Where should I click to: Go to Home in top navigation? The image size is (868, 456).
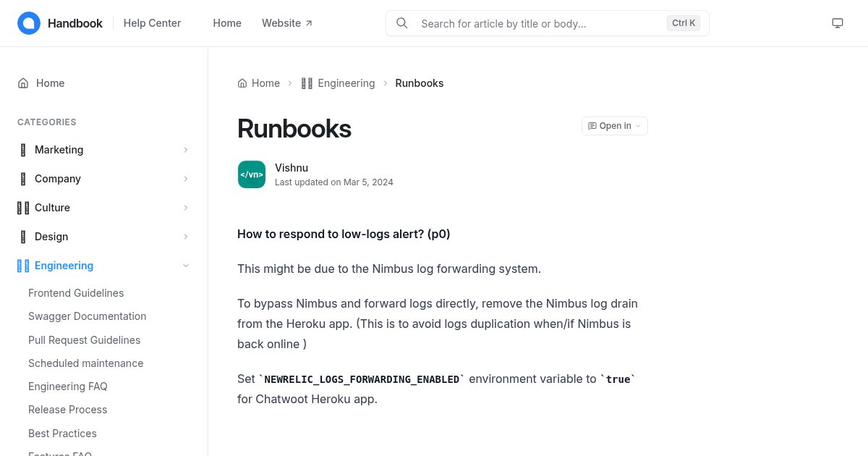pos(227,23)
